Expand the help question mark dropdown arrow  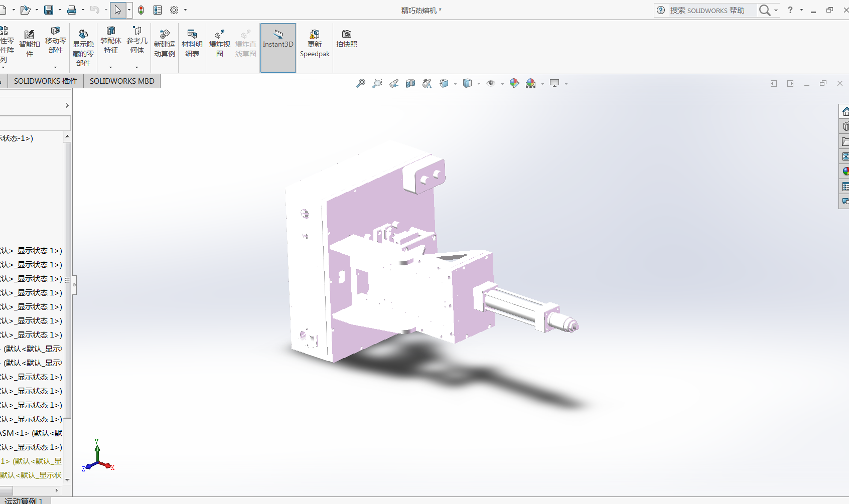(x=801, y=10)
